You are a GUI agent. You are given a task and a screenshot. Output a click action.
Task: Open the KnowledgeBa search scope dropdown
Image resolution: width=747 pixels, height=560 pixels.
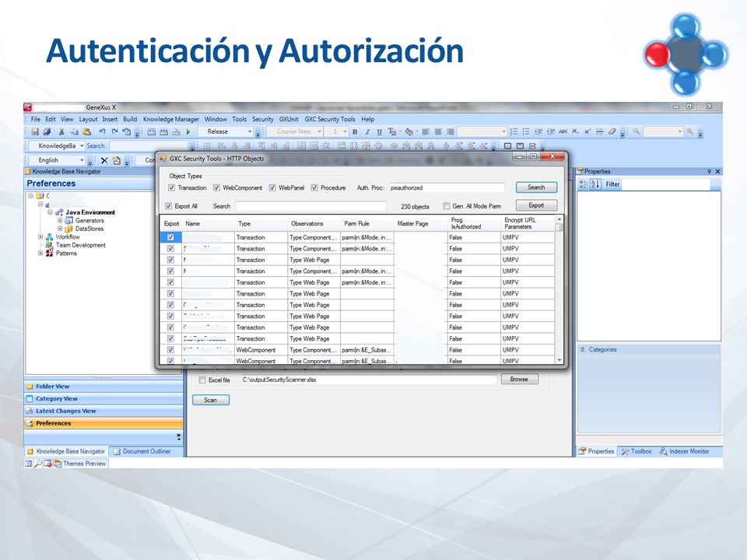(82, 145)
